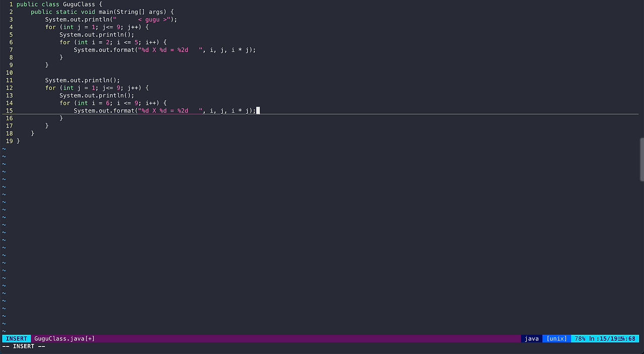644x354 pixels.
Task: Click the expression i * j on line 15
Action: pos(239,111)
